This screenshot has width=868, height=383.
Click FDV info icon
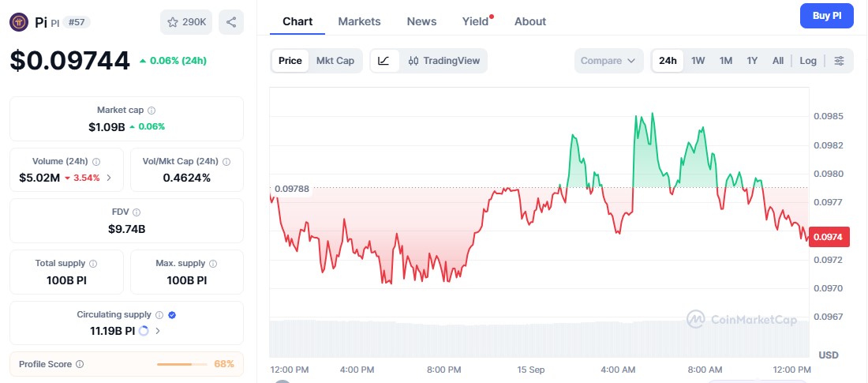point(137,212)
